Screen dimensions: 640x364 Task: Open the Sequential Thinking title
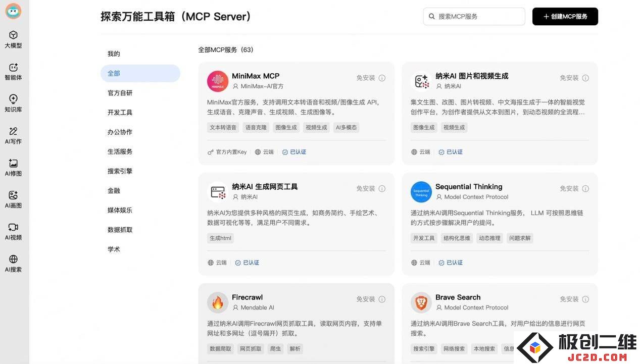(469, 187)
